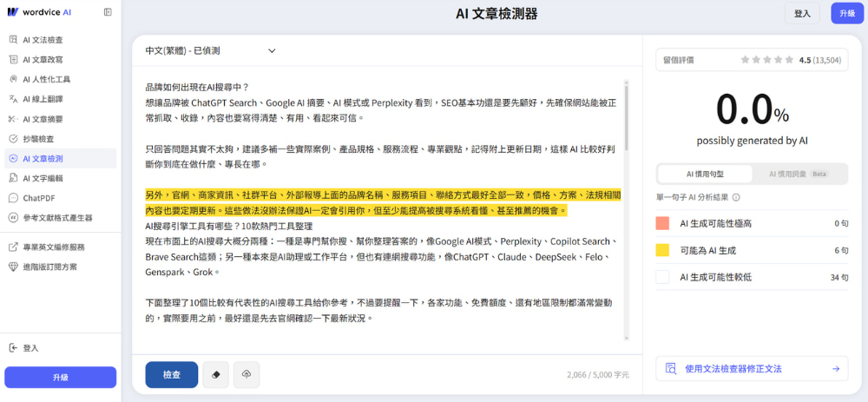Click the top-right 升級 button
Viewport: 868px width, 402px height.
(x=847, y=13)
